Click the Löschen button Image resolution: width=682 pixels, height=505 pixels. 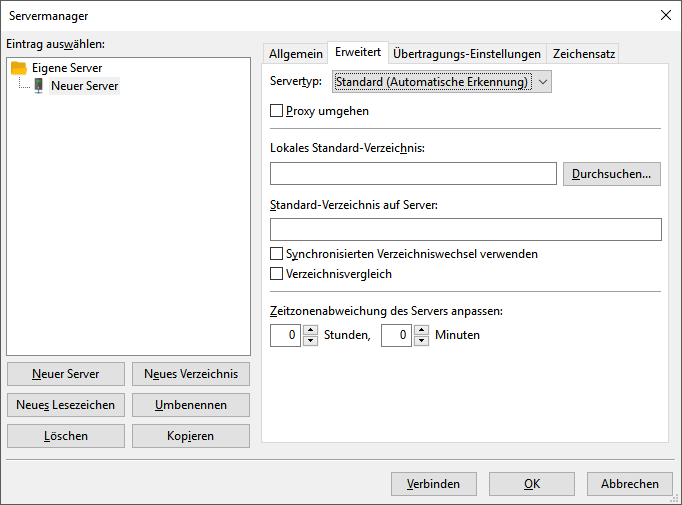[66, 436]
